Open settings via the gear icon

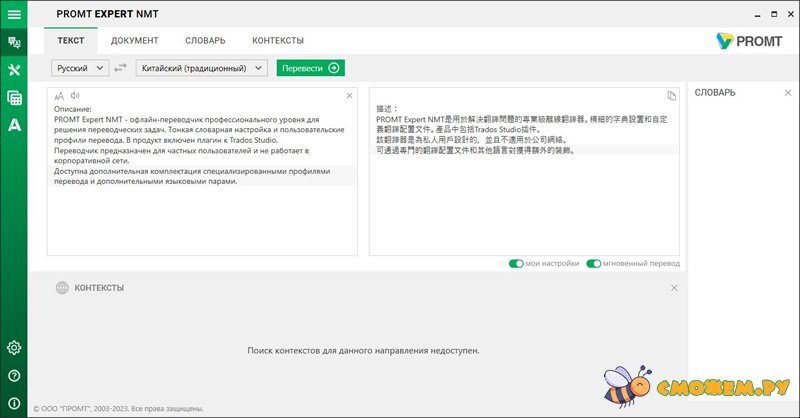(14, 348)
